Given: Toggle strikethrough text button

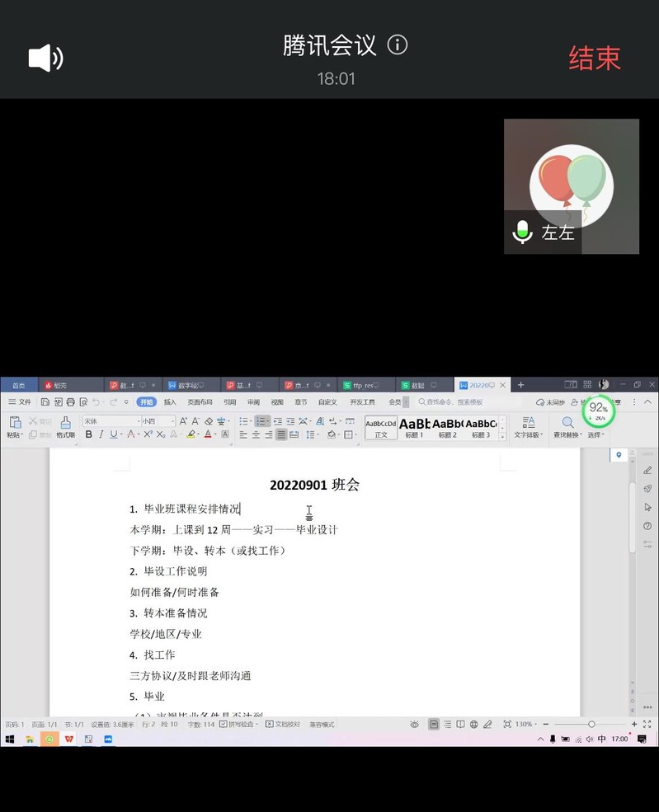Looking at the screenshot, I should 131,434.
